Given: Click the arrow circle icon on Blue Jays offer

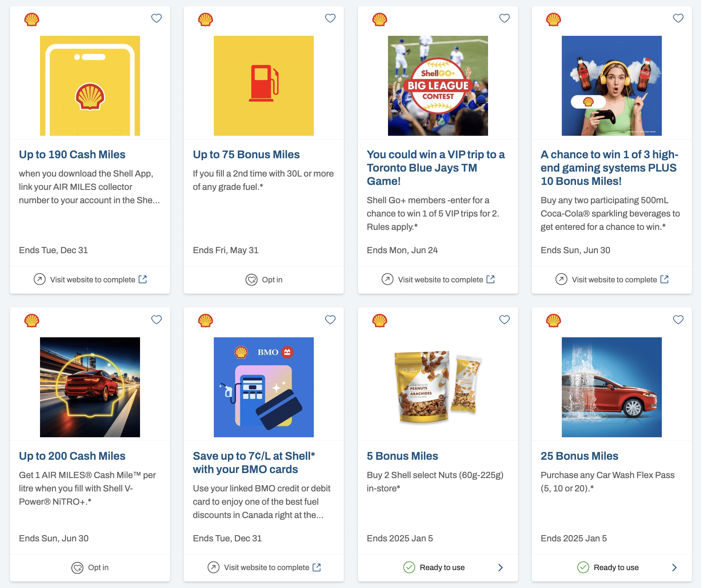Looking at the screenshot, I should click(387, 279).
